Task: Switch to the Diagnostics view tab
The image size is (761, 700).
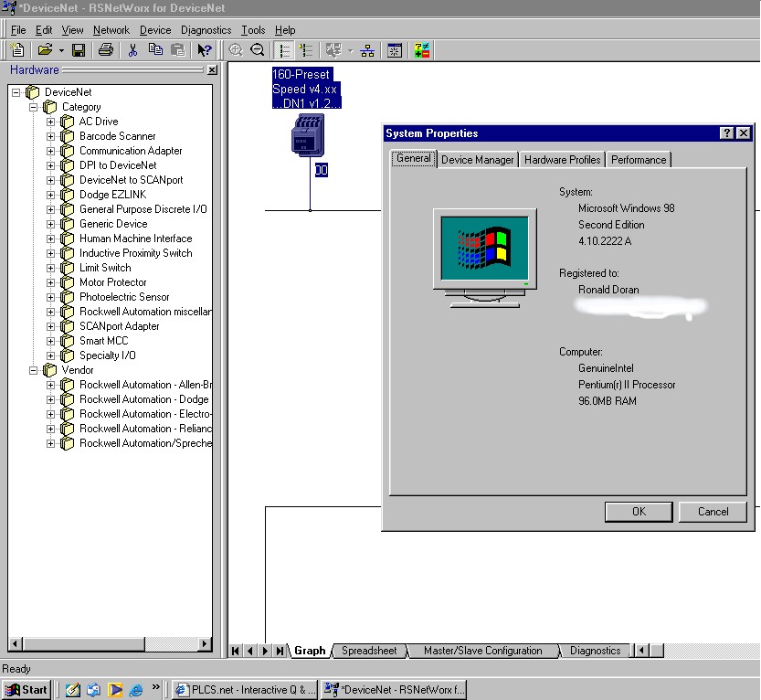Action: pos(595,651)
